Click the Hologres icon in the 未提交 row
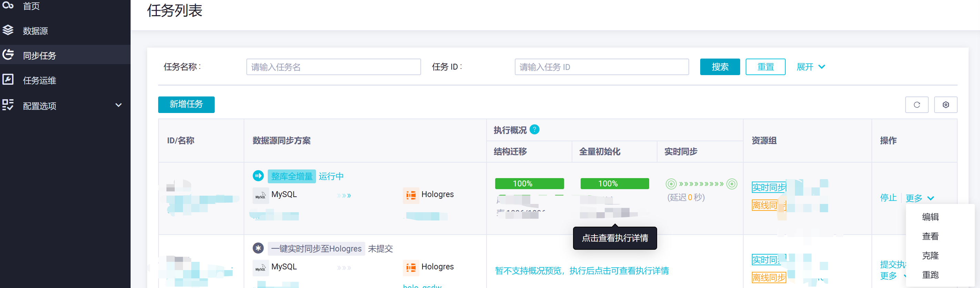The height and width of the screenshot is (288, 980). tap(411, 268)
